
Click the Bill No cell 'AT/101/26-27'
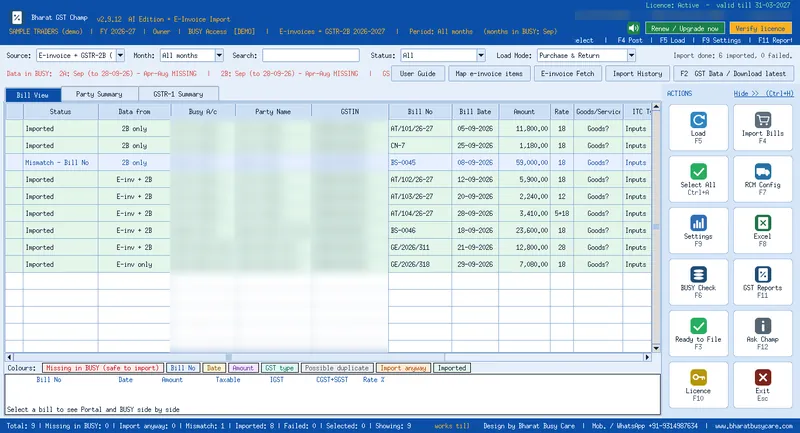click(420, 129)
